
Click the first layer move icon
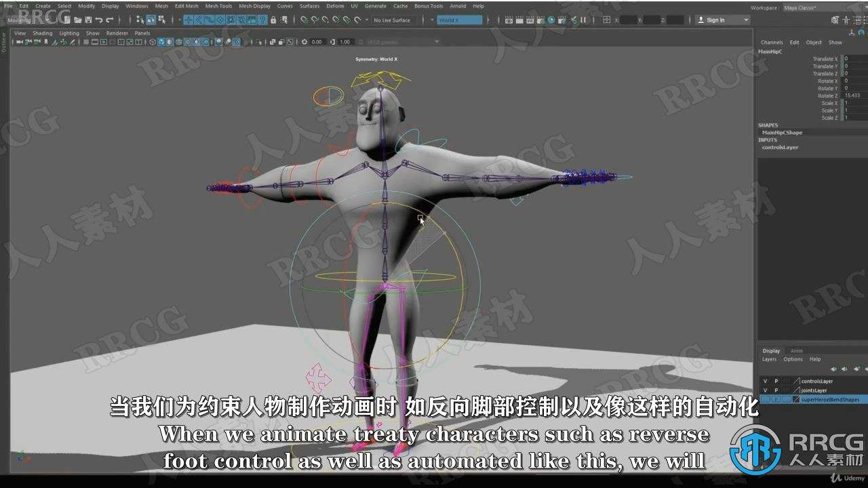coord(833,369)
